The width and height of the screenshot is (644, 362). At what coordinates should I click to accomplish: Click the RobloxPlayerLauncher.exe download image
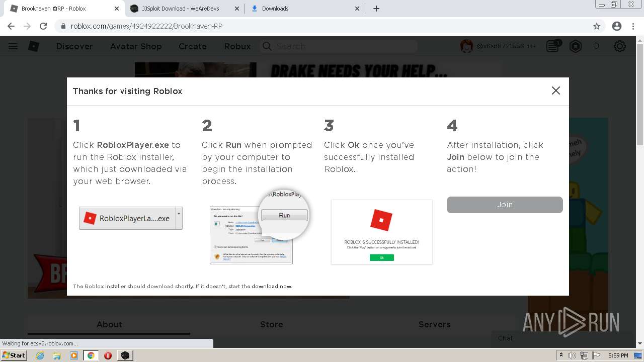[131, 218]
